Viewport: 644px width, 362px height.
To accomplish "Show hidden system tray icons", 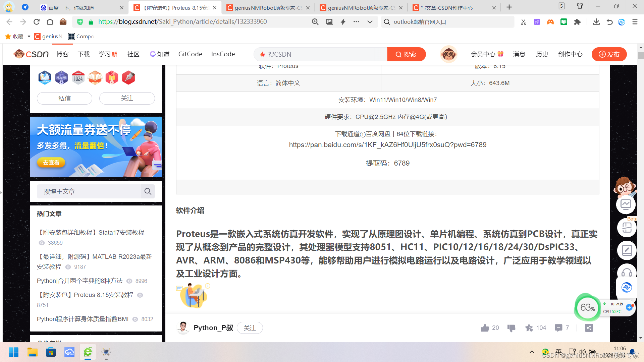I will [532, 352].
